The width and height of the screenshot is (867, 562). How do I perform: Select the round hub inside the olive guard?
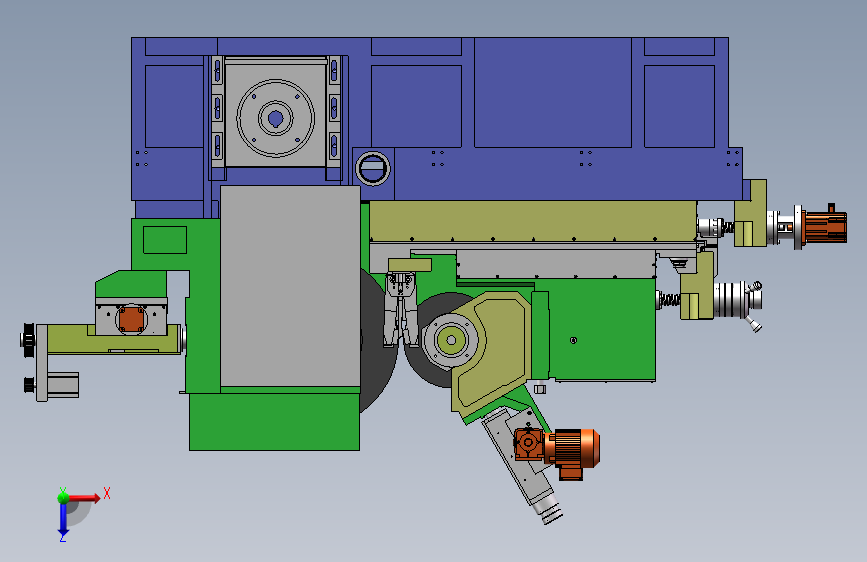(451, 340)
